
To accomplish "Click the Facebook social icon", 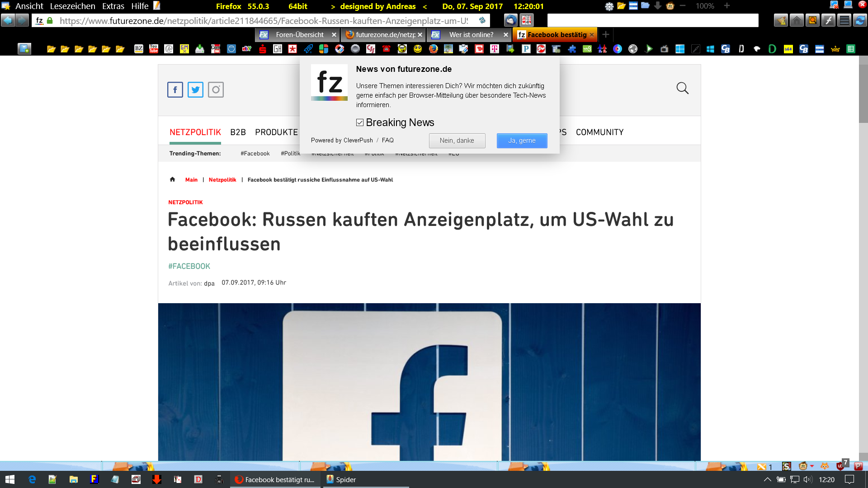I will click(175, 89).
